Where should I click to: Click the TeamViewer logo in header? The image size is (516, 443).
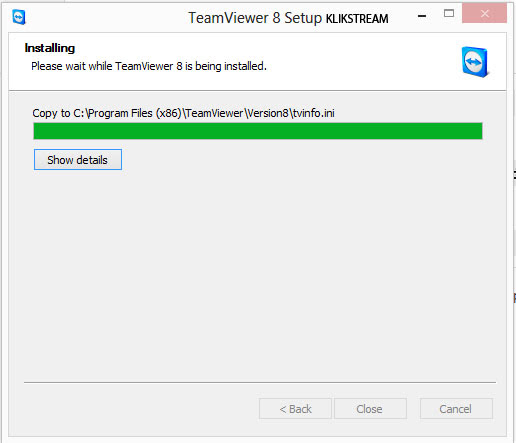[475, 62]
